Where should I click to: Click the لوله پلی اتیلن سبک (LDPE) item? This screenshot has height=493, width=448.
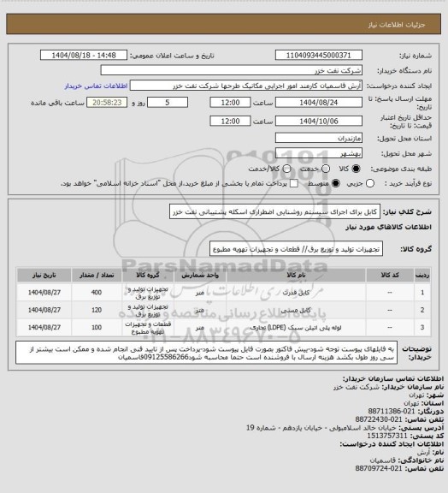[296, 328]
